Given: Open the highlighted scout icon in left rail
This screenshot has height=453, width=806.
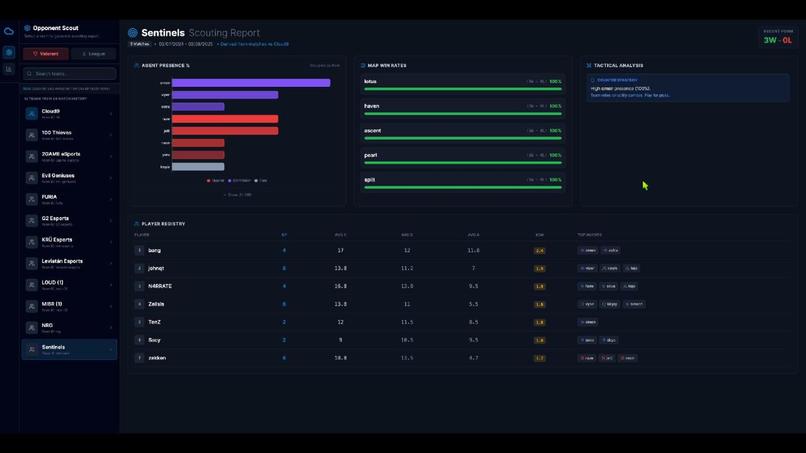Looking at the screenshot, I should [9, 52].
